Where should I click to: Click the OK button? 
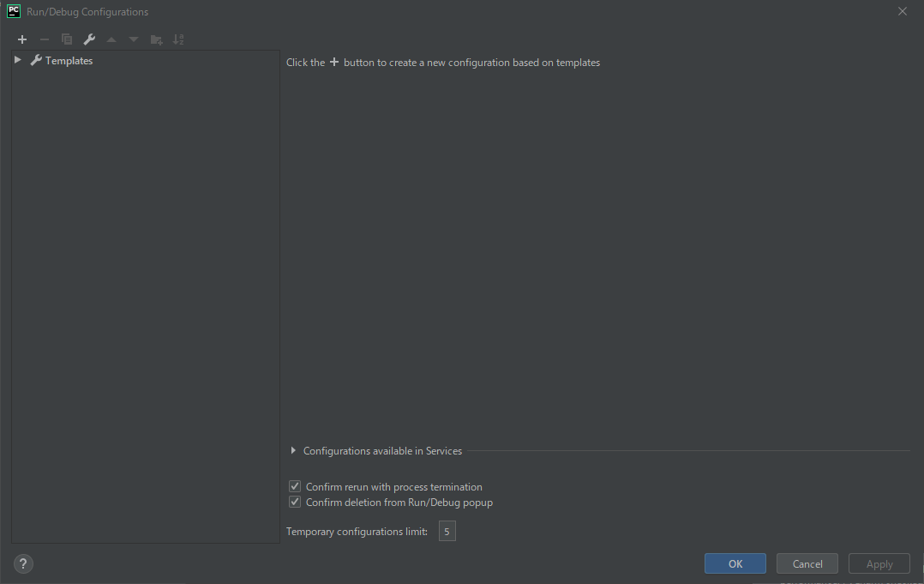735,564
